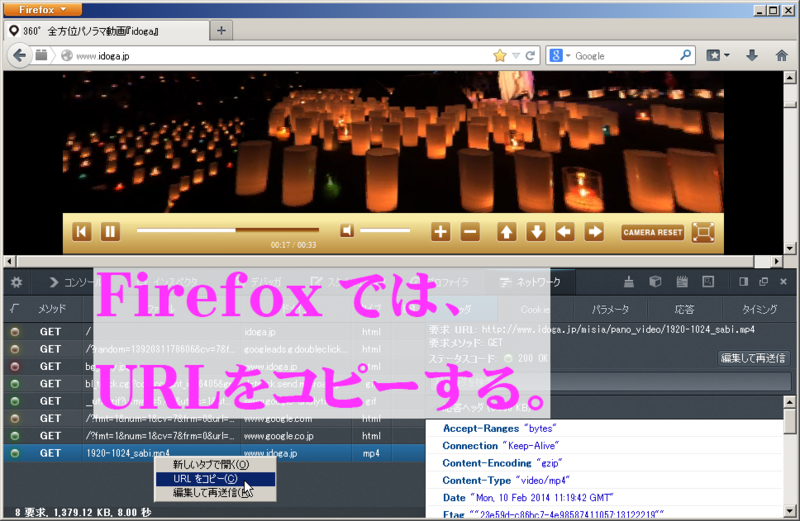Seek on the video progress bar
Screen dimensions: 800x521
pos(228,230)
